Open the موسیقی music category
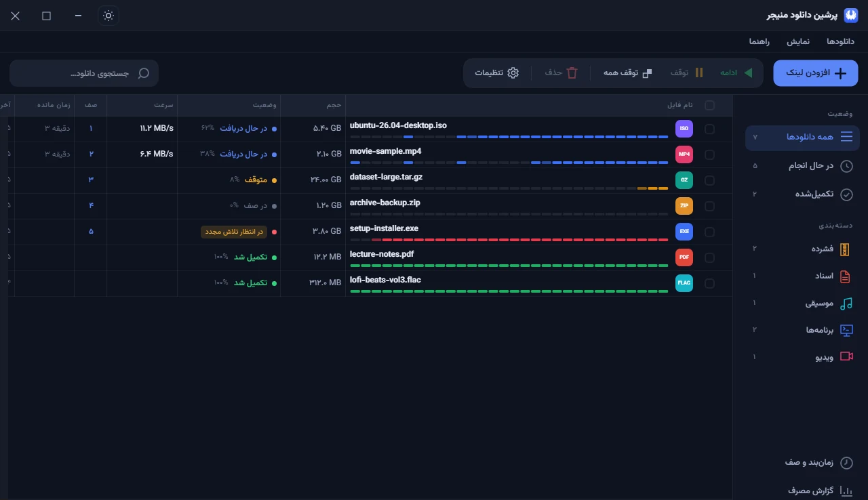868x500 pixels. coord(803,304)
